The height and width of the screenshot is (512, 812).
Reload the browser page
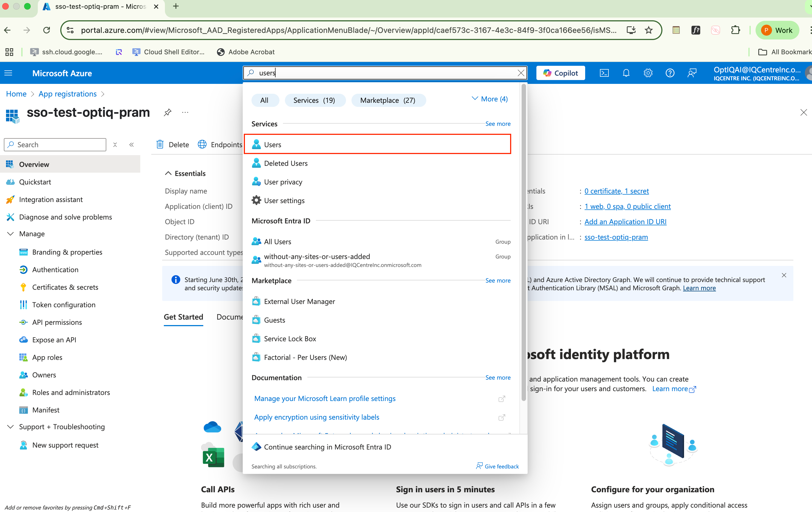click(x=47, y=30)
